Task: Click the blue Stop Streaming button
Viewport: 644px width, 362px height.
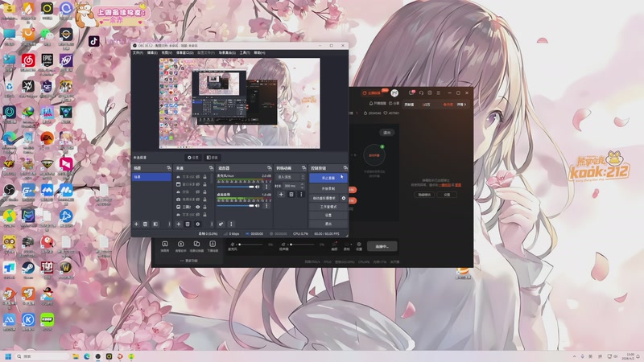Action: tap(328, 178)
